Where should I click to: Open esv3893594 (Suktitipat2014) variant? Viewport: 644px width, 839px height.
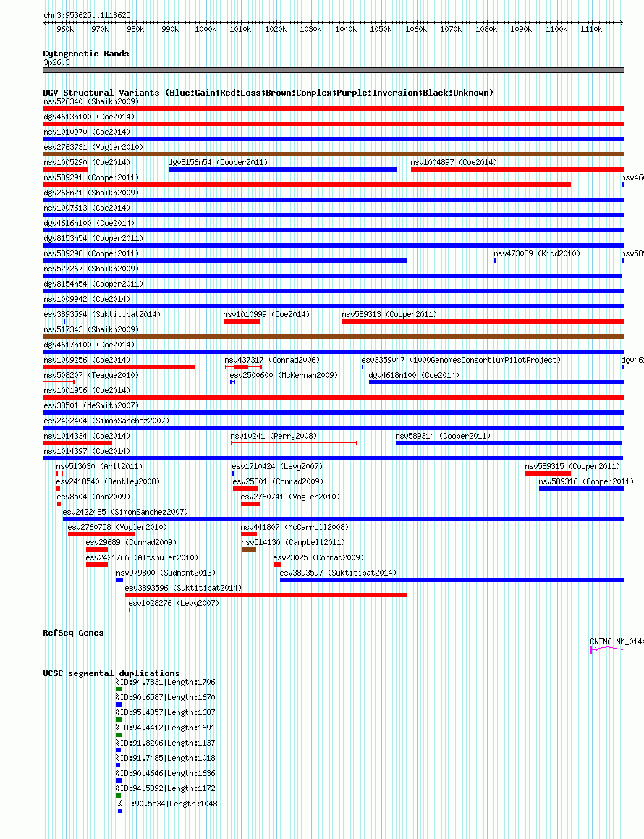[x=101, y=314]
